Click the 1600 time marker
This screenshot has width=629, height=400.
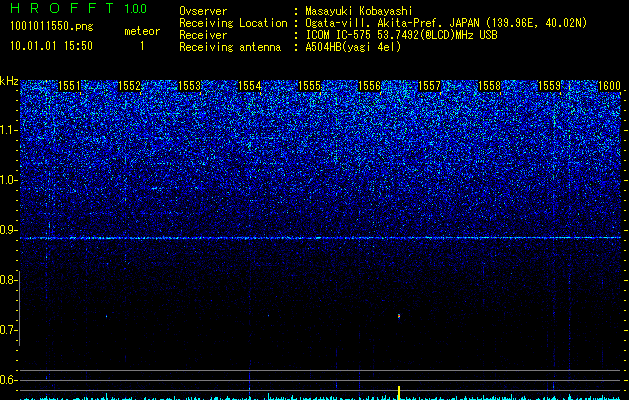[x=609, y=86]
